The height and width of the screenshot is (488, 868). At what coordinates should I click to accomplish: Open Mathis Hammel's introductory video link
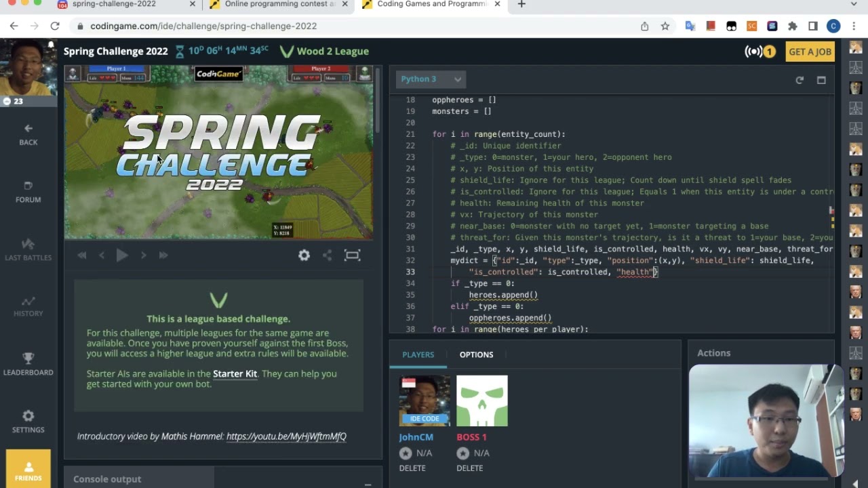286,436
